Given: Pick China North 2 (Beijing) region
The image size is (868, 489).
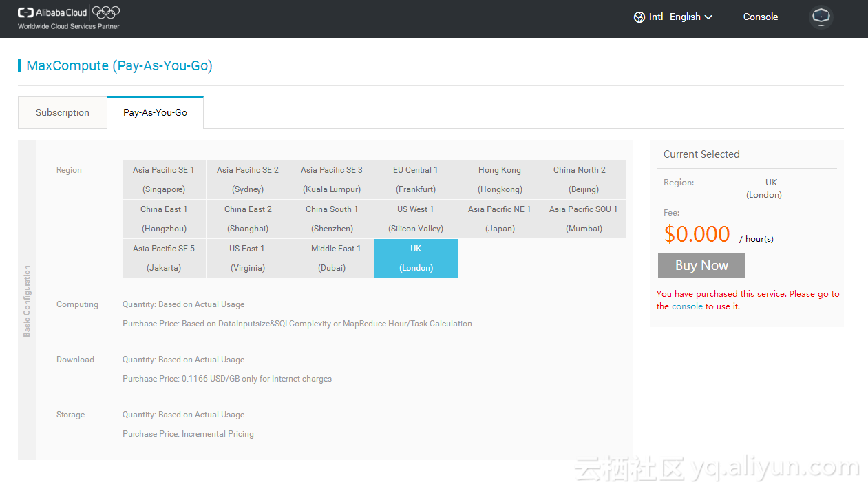Looking at the screenshot, I should 584,180.
